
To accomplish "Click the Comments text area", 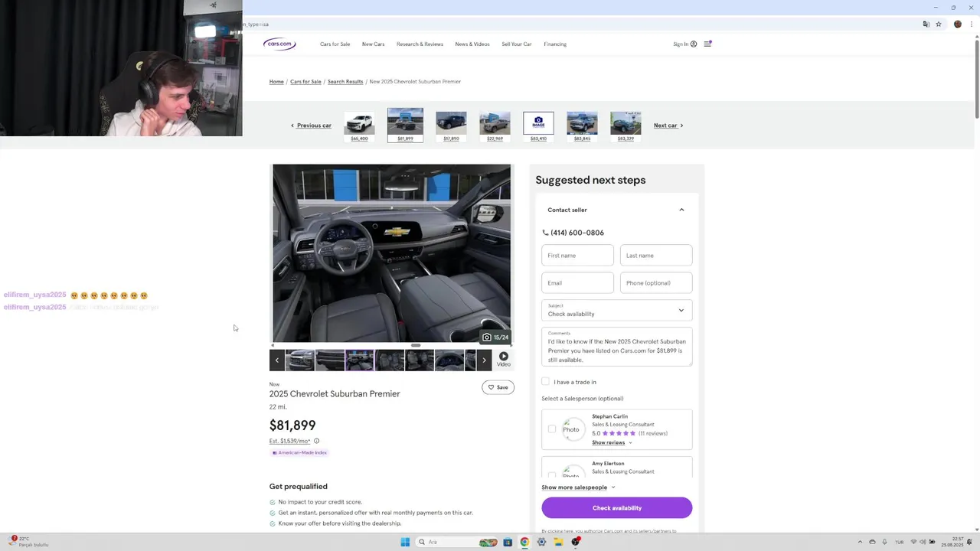I will 617,347.
